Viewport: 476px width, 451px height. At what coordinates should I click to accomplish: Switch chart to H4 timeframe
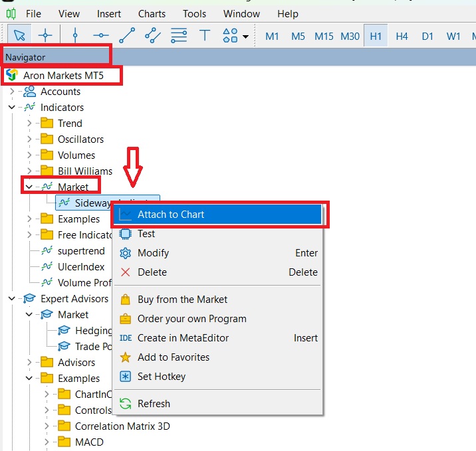(x=402, y=37)
